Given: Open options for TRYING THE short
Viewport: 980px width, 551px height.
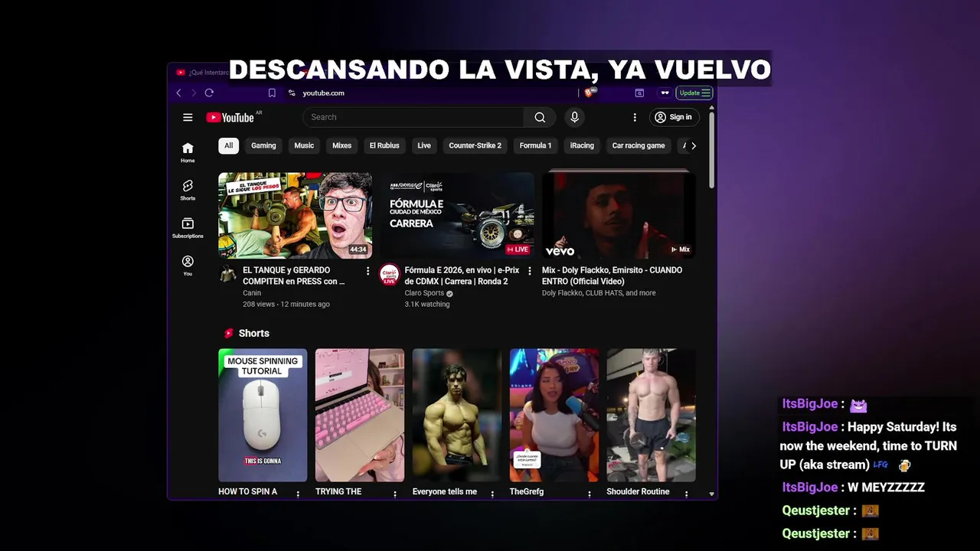Looking at the screenshot, I should tap(395, 494).
